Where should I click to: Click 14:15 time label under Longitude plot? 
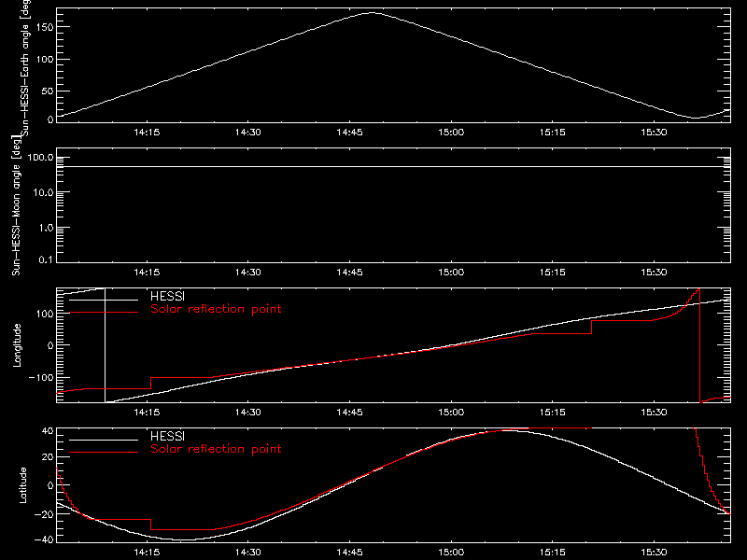tap(147, 412)
